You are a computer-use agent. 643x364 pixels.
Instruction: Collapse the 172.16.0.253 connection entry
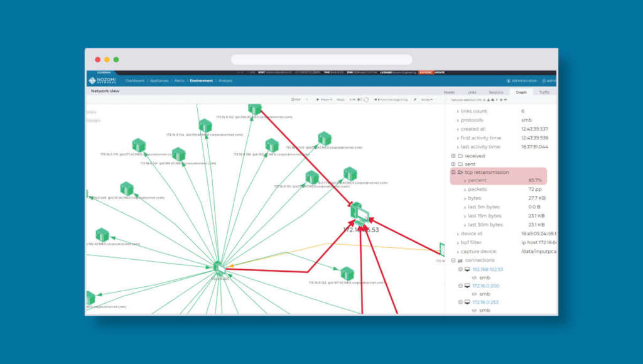pyautogui.click(x=460, y=302)
